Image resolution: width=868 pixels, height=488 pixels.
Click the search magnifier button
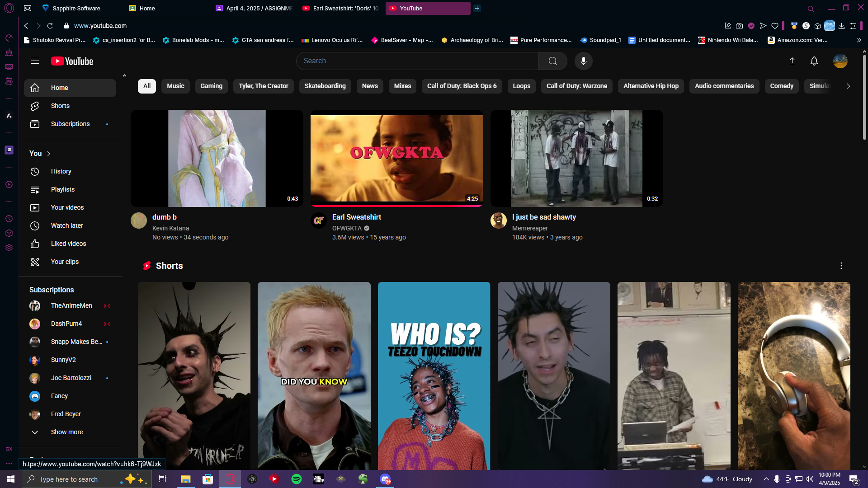552,61
